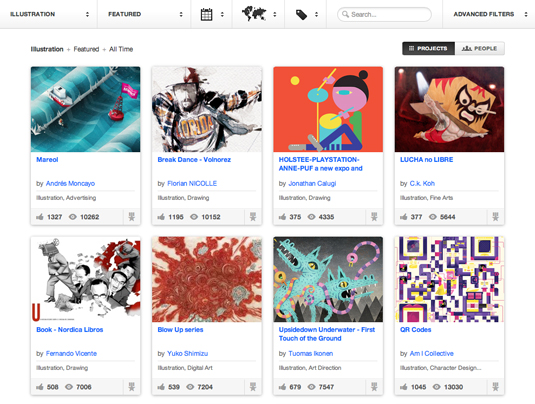Open the Break Dance - Volnorez project link
Image resolution: width=535 pixels, height=404 pixels.
(194, 159)
